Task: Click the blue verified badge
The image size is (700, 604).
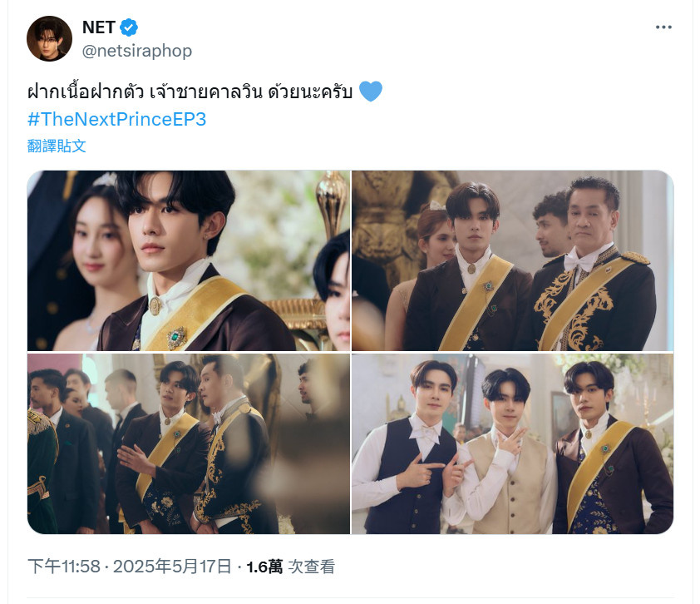Action: (x=129, y=27)
